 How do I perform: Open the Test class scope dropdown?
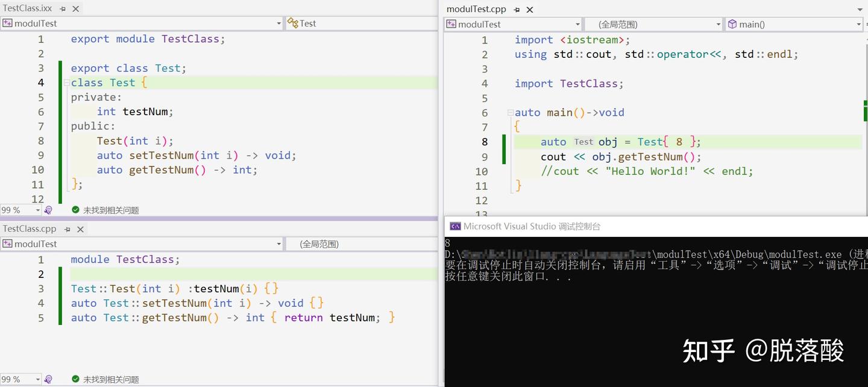pyautogui.click(x=362, y=24)
